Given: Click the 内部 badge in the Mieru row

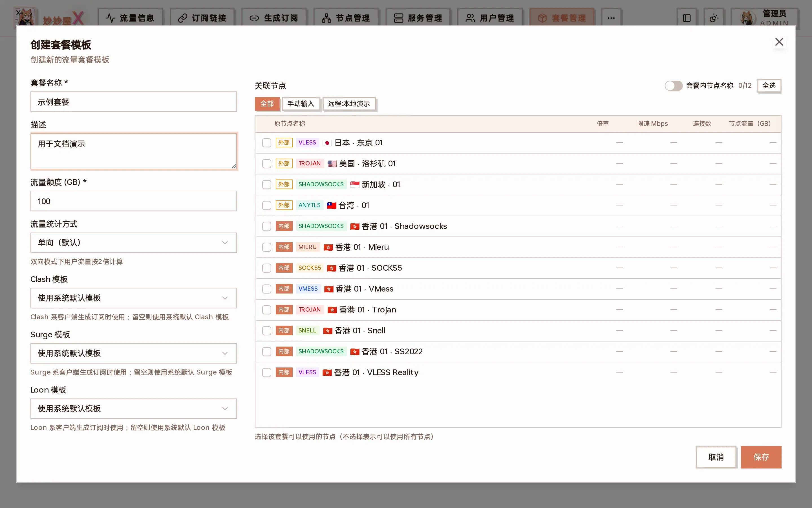Looking at the screenshot, I should pos(284,247).
